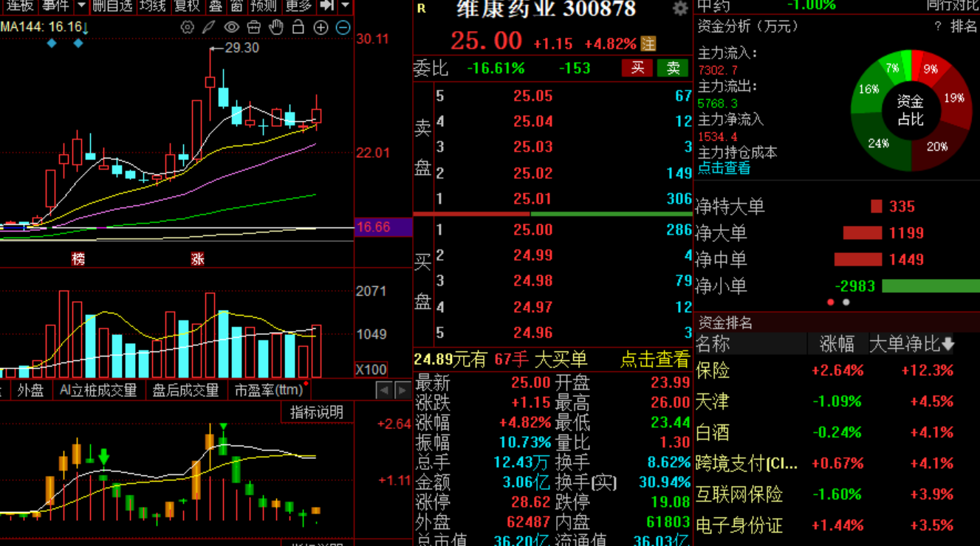Open dropdown arrow at toolbar's right end

345,6
